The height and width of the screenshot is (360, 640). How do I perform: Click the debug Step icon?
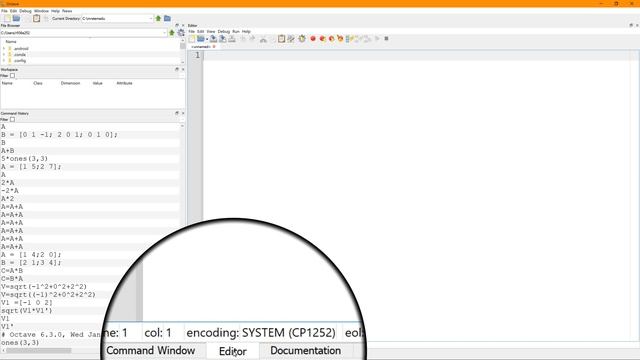(349, 39)
